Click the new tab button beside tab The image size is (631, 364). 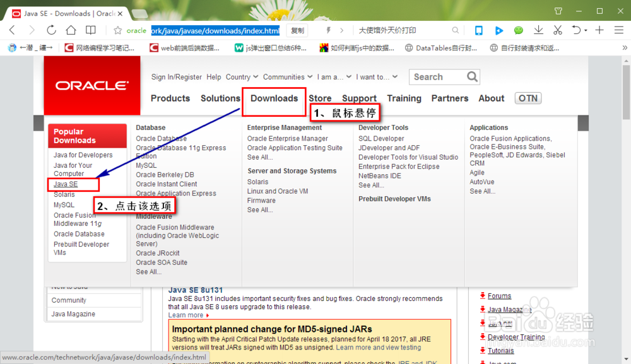tap(139, 14)
